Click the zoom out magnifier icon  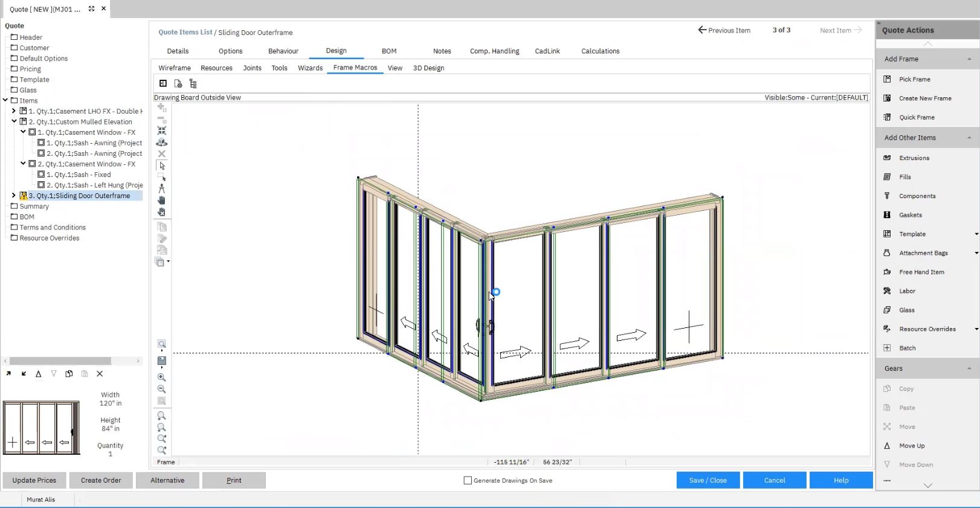click(x=161, y=389)
